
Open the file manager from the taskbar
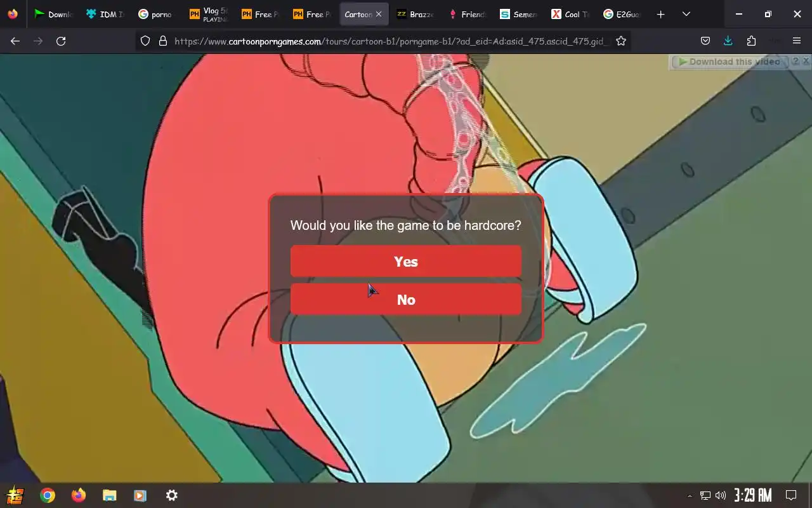click(110, 495)
